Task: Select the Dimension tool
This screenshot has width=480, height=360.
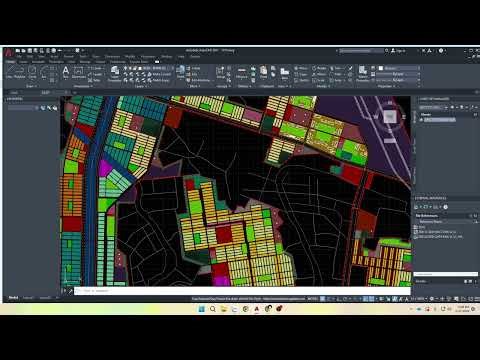Action: tap(79, 72)
